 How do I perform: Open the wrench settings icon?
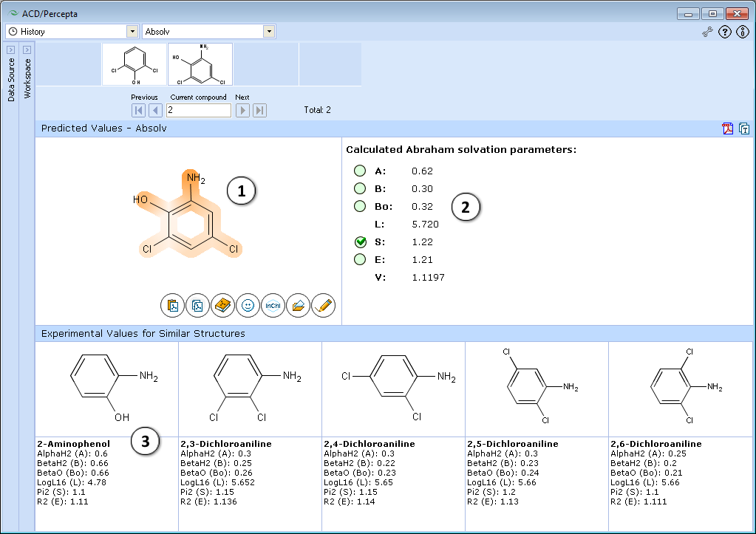(707, 32)
